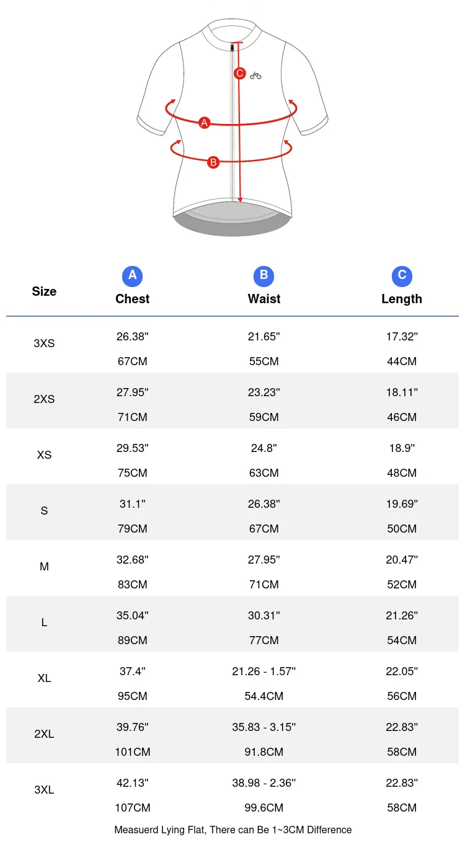
Task: Click the bicycle logo on the jersey chest
Action: [255, 76]
